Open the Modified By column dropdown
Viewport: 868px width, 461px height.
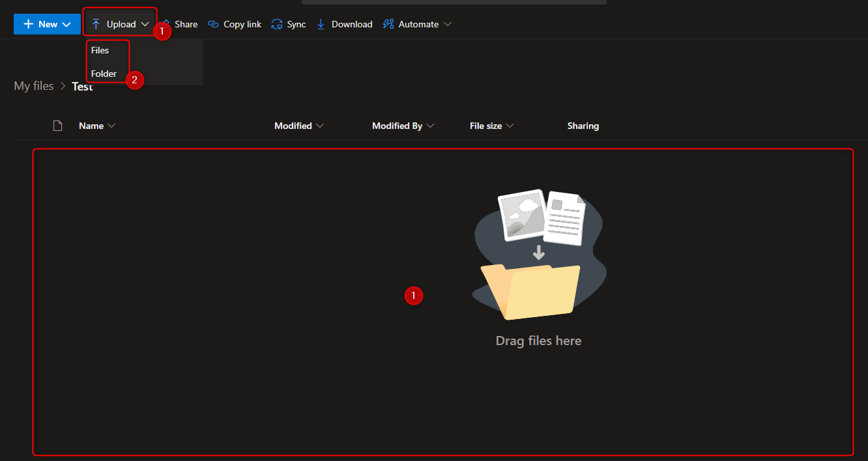431,126
